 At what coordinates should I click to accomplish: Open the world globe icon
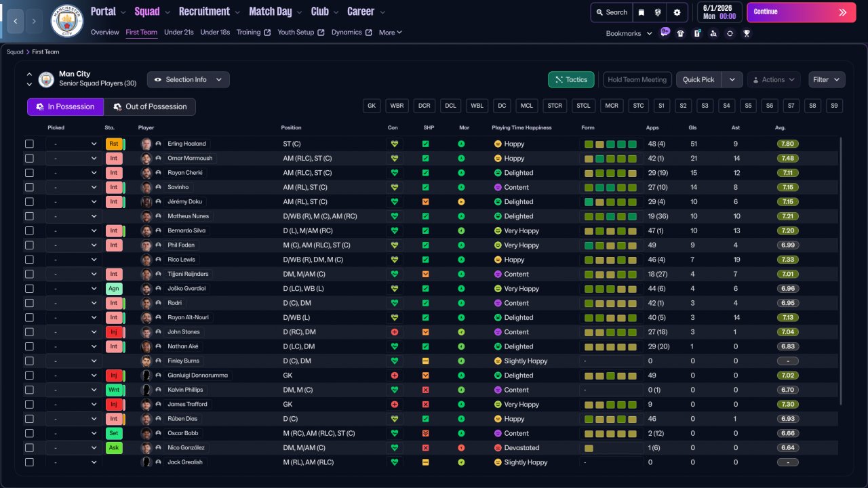(x=658, y=12)
